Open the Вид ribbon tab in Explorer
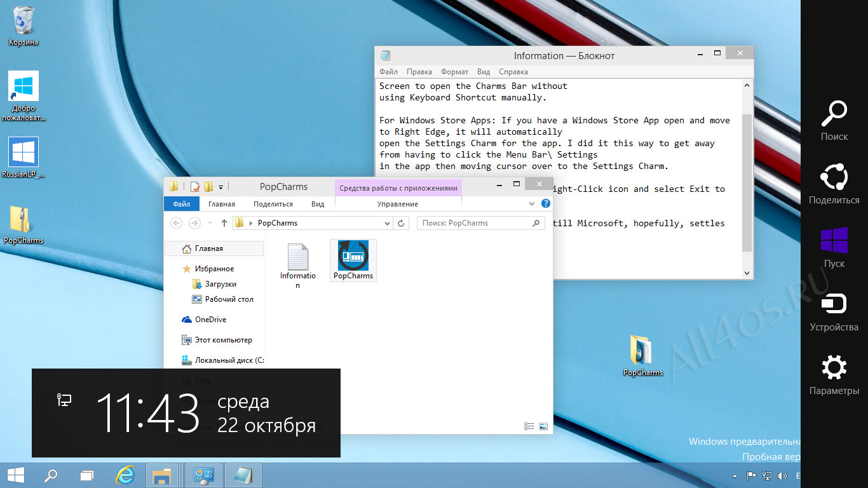The image size is (868, 488). tap(318, 204)
